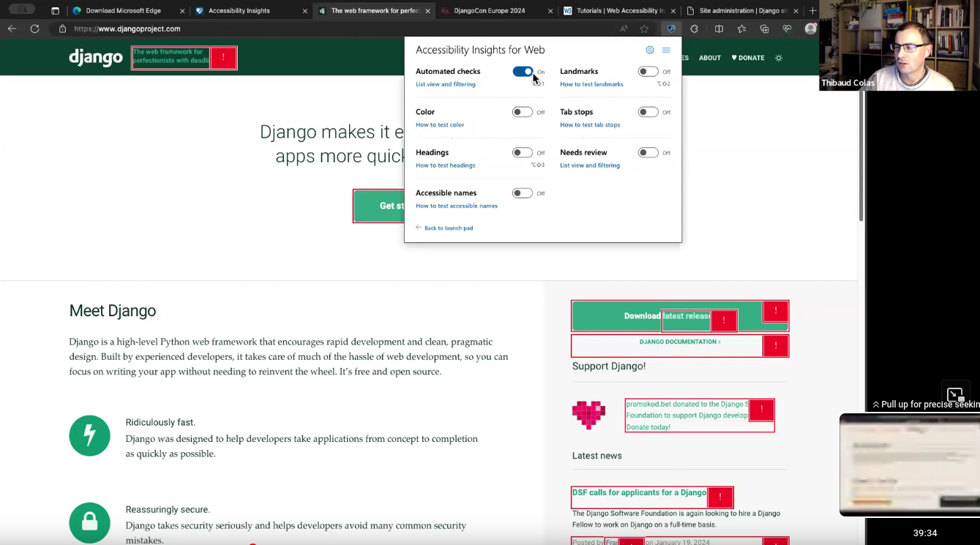This screenshot has width=980, height=545.
Task: Click the browser essentials heart icon
Action: coord(787,29)
